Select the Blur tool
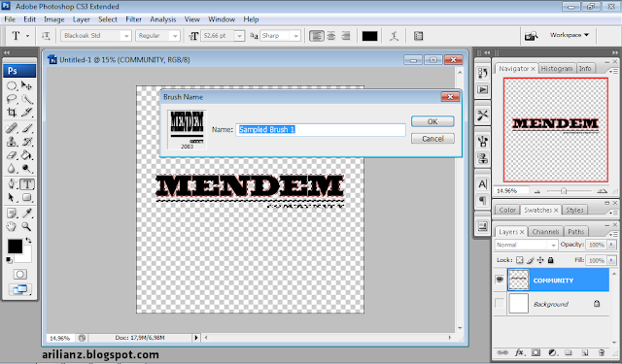This screenshot has height=364, width=622. click(12, 168)
